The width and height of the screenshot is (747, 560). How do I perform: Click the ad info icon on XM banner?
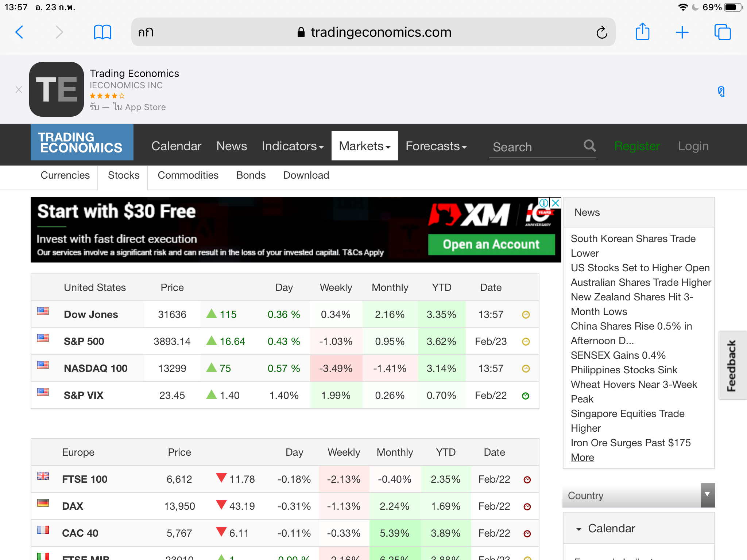pyautogui.click(x=543, y=203)
